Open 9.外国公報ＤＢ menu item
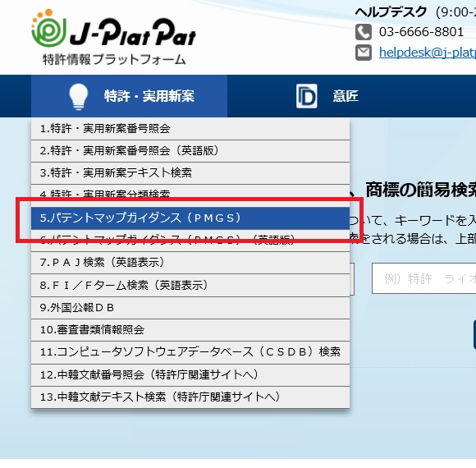The image size is (476, 468). click(x=190, y=308)
